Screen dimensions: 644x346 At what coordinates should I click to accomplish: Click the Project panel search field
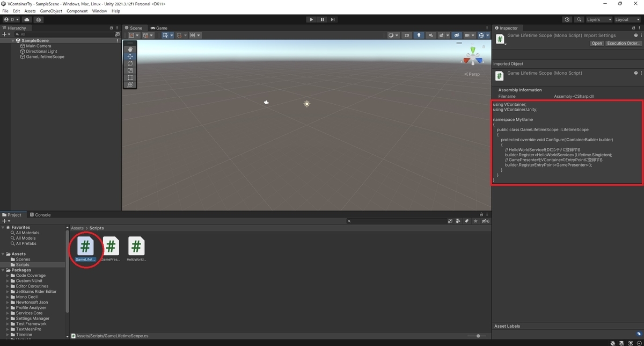pyautogui.click(x=396, y=221)
